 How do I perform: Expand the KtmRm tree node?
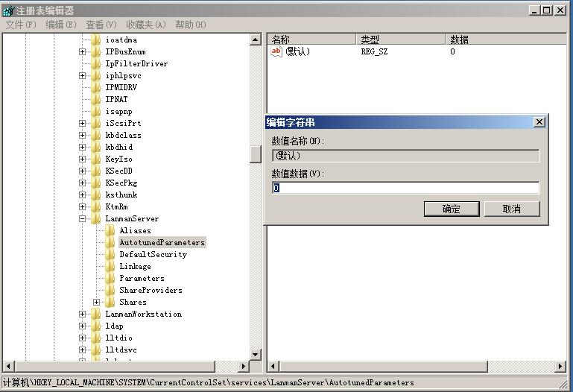coord(82,206)
